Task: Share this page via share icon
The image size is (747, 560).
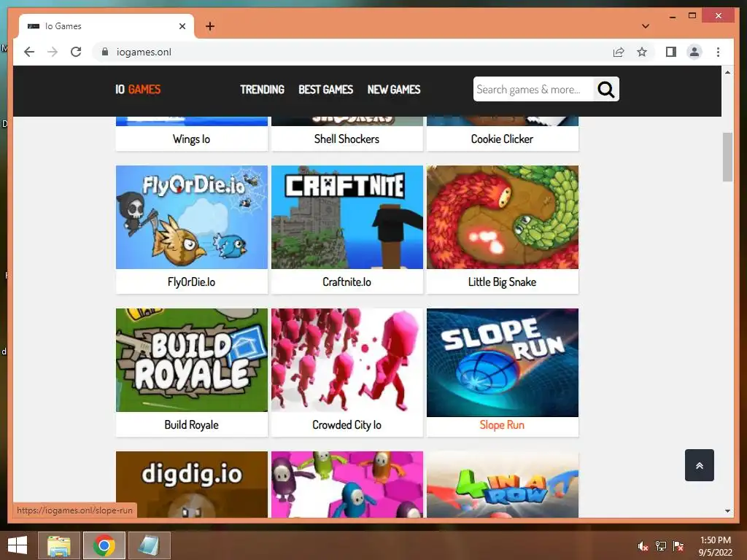Action: point(619,52)
